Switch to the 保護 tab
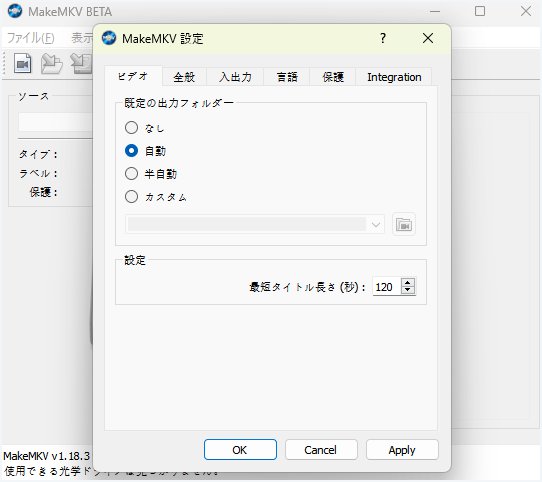Image resolution: width=542 pixels, height=482 pixels. [333, 77]
